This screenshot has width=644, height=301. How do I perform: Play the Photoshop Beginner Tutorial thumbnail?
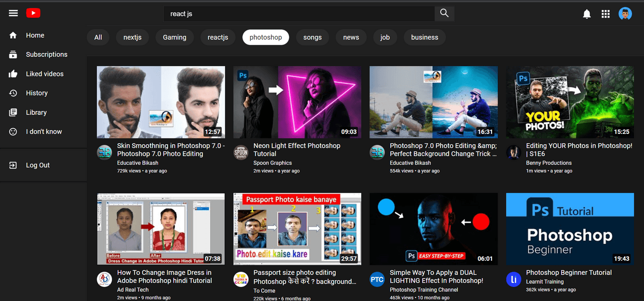[570, 229]
